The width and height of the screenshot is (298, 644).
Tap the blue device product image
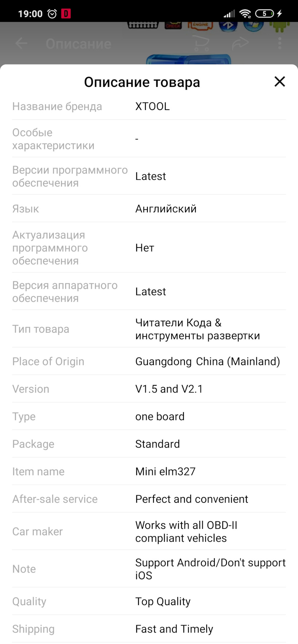pyautogui.click(x=188, y=59)
